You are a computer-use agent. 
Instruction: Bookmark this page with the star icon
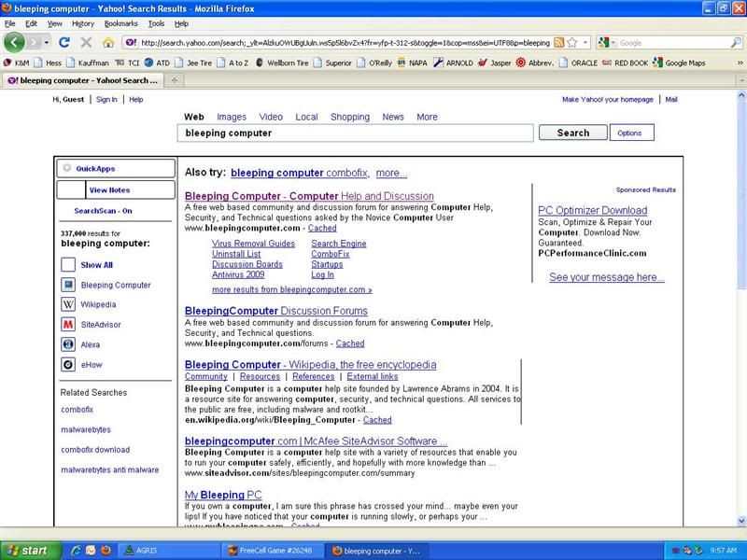pyautogui.click(x=572, y=43)
